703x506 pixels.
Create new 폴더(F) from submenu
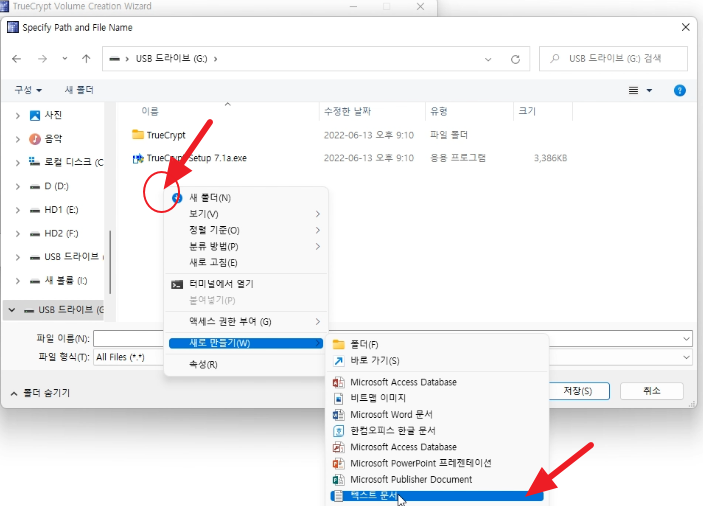(x=437, y=344)
